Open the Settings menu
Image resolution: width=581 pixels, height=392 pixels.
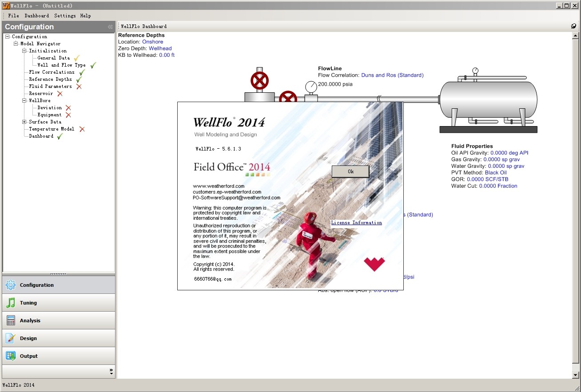click(x=65, y=16)
